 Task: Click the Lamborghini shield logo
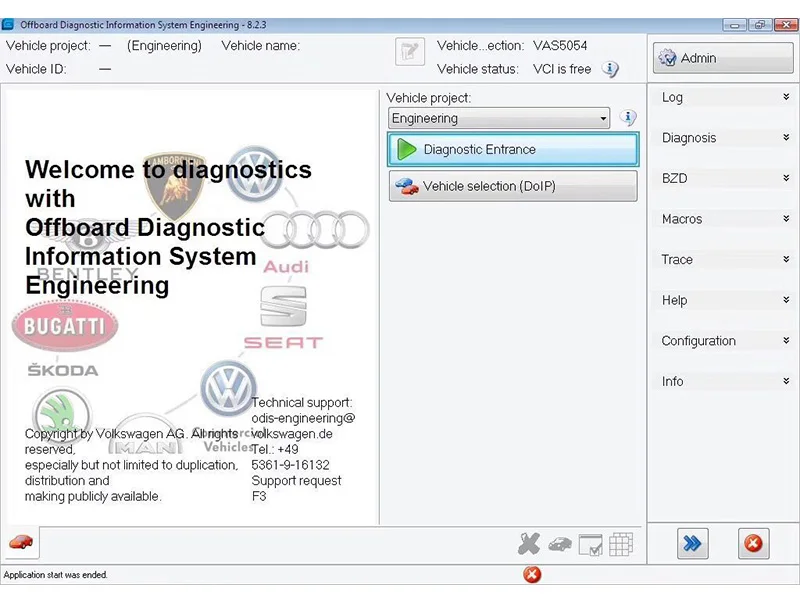174,185
